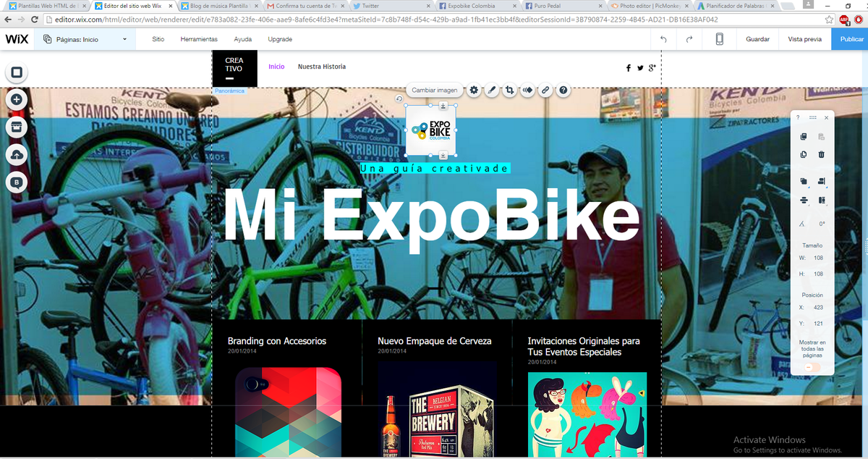Viewport: 868px width, 459px height.
Task: Select the Nuevo Empaque de Cerveza thumbnail
Action: (x=438, y=410)
